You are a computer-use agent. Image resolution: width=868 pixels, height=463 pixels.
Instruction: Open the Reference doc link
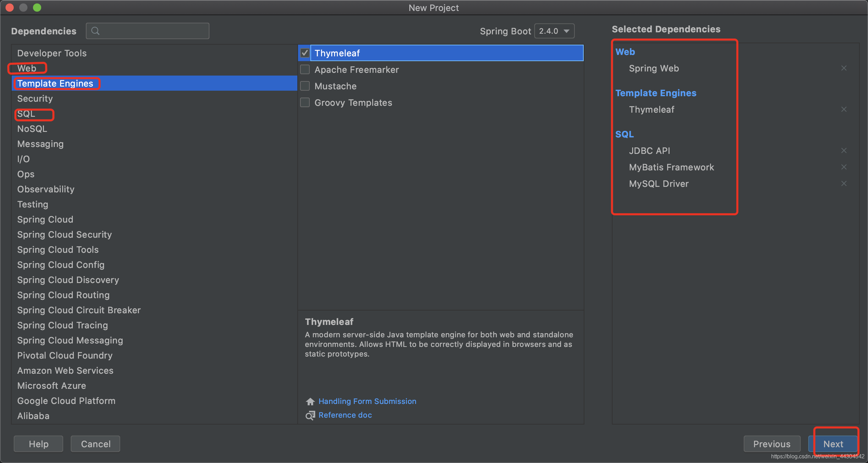tap(345, 415)
